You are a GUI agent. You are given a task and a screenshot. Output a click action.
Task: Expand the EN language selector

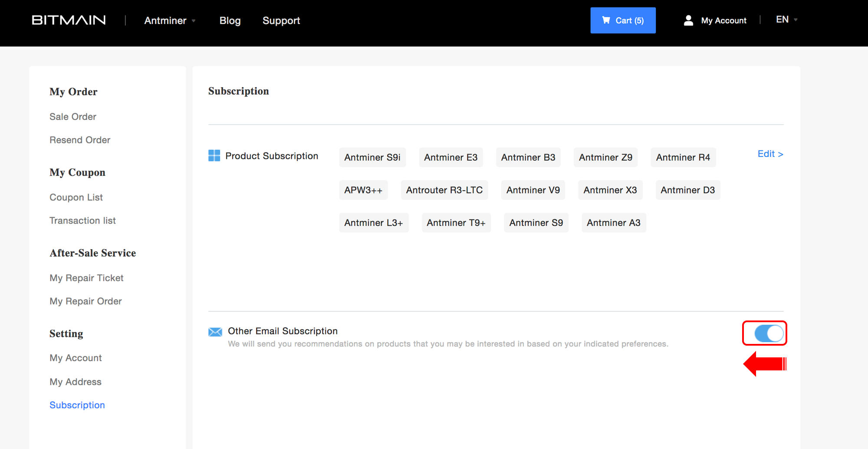[x=786, y=20]
